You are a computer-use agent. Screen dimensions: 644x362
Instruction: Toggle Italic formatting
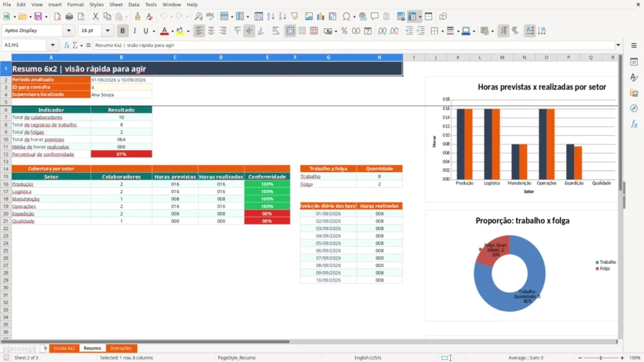point(135,31)
